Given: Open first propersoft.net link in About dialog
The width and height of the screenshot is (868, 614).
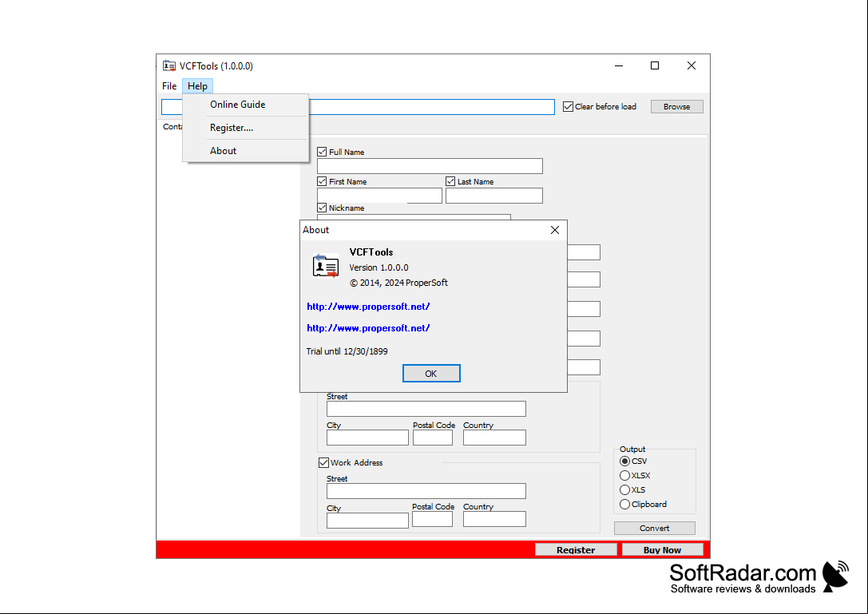Looking at the screenshot, I should [x=368, y=307].
